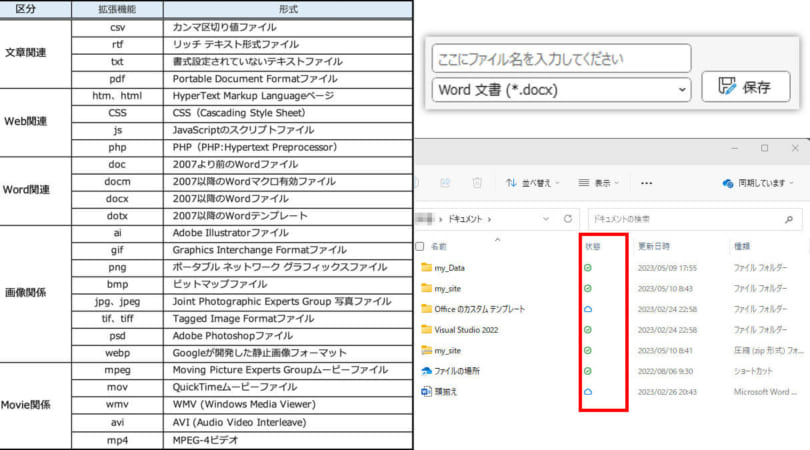
Task: Click cloud status icon for Office のカスタム テンプレート
Action: (x=588, y=309)
